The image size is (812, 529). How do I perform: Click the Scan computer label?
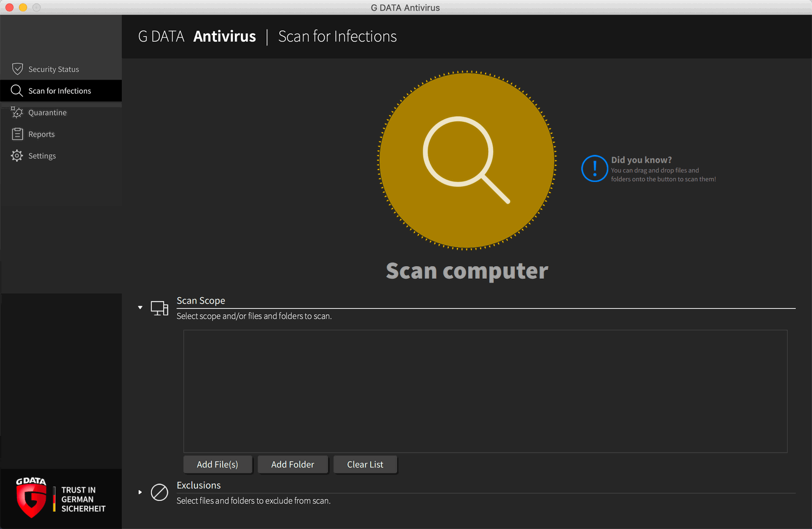tap(467, 271)
